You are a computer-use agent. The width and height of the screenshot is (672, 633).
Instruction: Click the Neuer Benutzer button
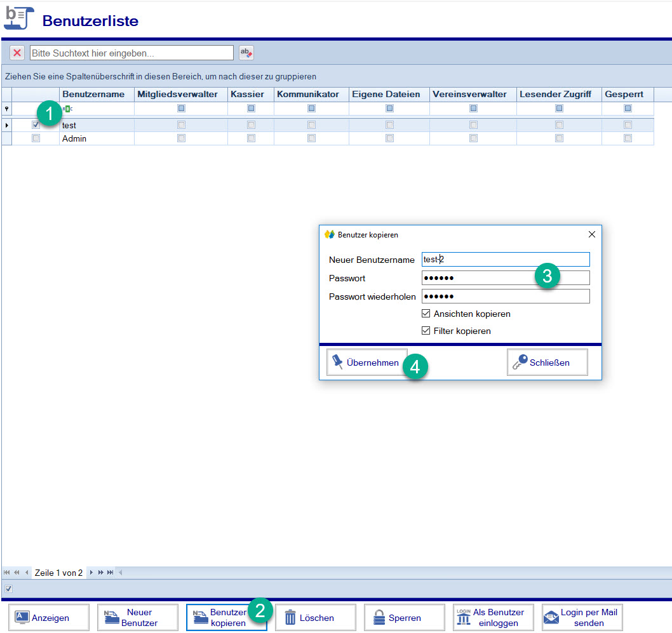tap(138, 618)
